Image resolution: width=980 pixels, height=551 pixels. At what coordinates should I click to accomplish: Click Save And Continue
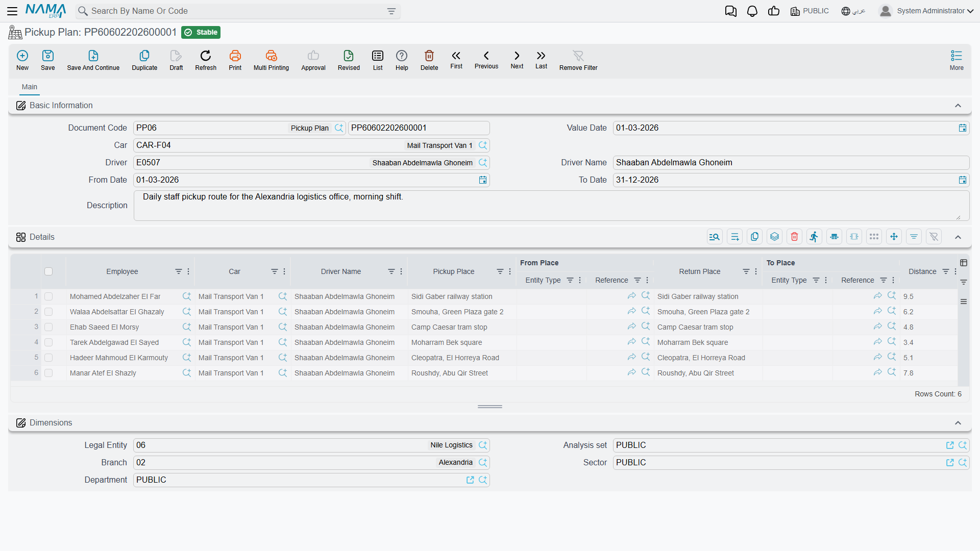coord(93,60)
